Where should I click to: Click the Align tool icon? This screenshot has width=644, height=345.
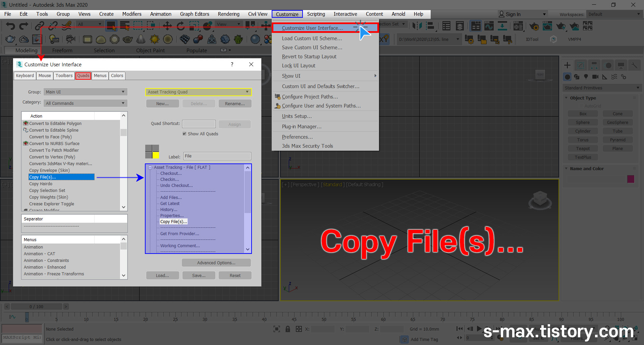(430, 26)
